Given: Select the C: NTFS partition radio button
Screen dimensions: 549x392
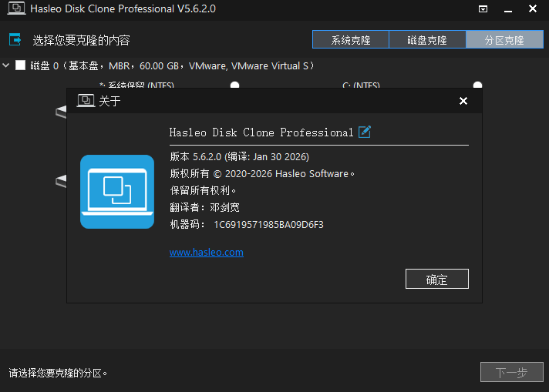Looking at the screenshot, I should pyautogui.click(x=477, y=85).
